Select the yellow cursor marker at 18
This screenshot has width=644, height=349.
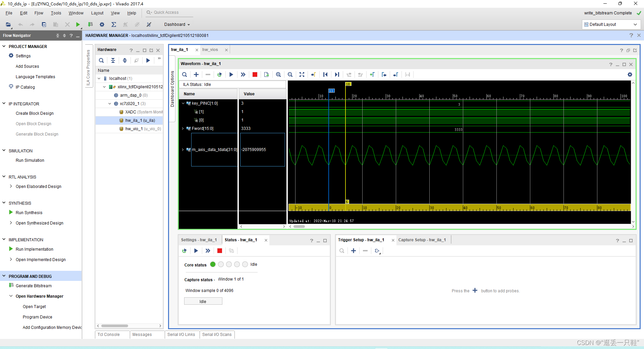[348, 84]
